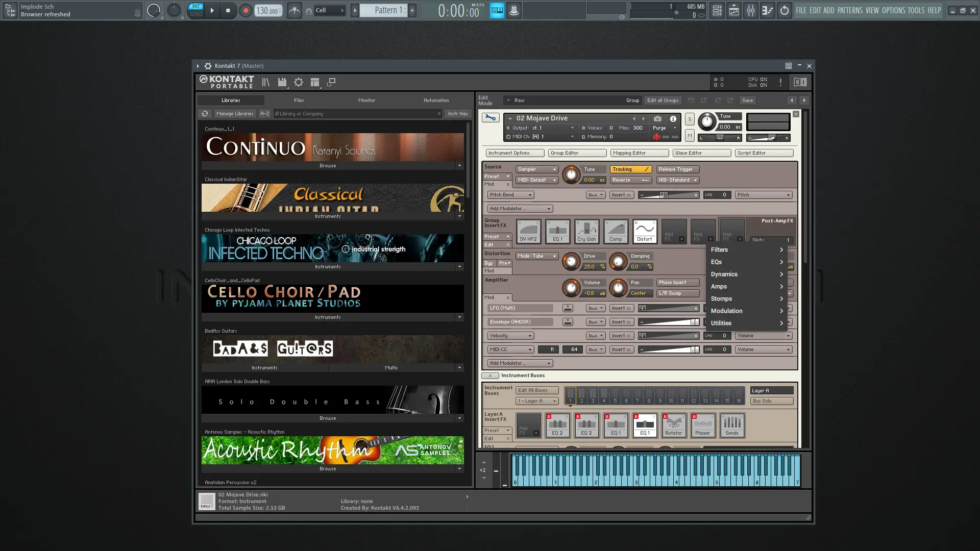The height and width of the screenshot is (551, 980).
Task: Expand the Sampler source dropdown
Action: tap(536, 169)
